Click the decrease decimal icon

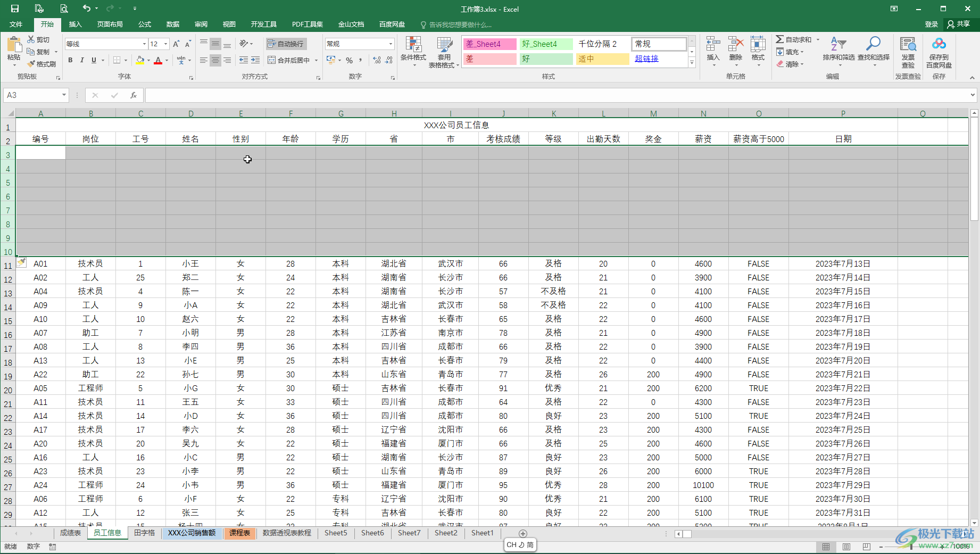(389, 60)
